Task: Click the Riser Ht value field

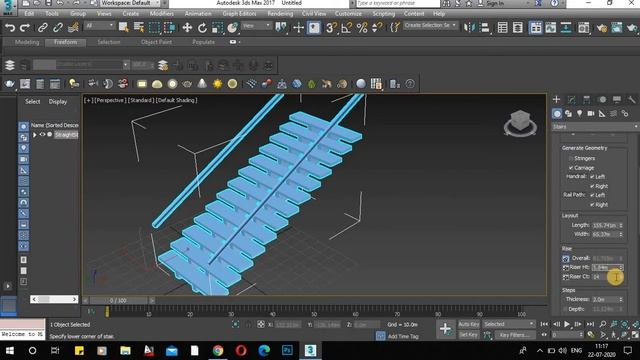Action: click(x=605, y=268)
